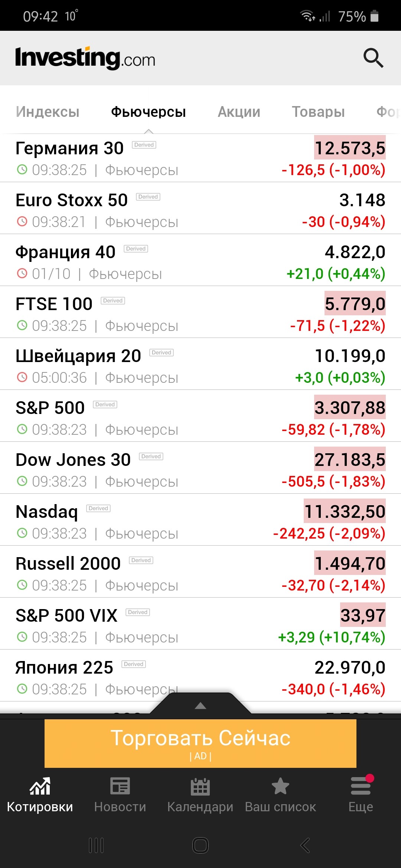Select the Dow Jones 30 row
This screenshot has height=868, width=401.
pyautogui.click(x=200, y=470)
